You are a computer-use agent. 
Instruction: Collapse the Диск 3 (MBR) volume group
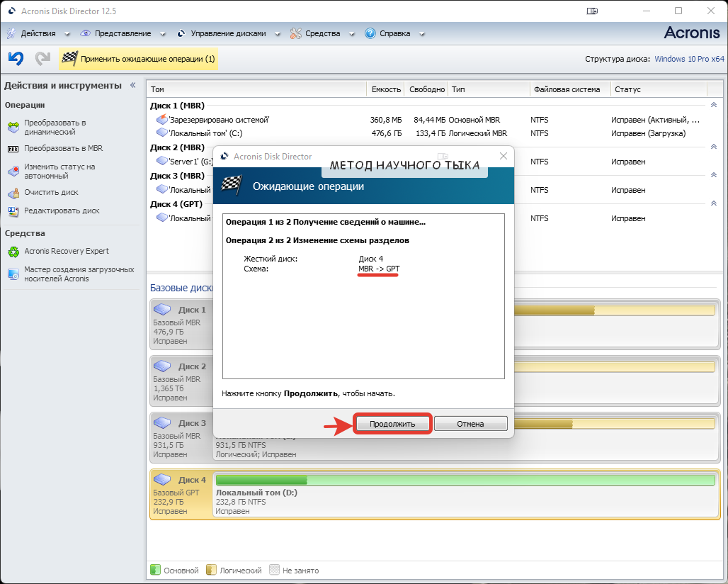[714, 175]
